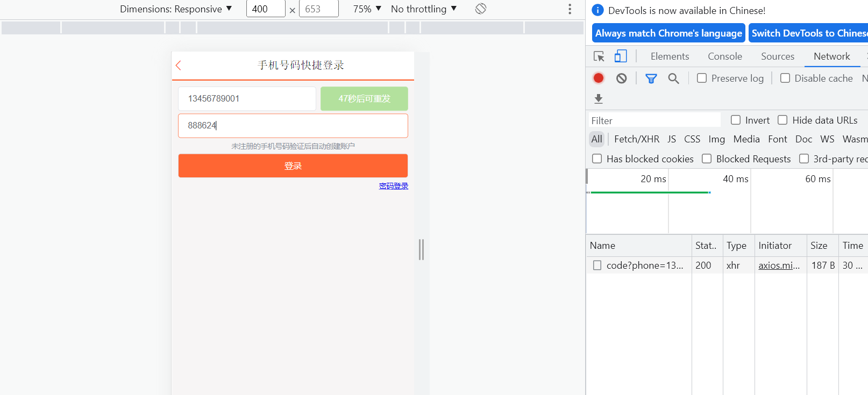
Task: Filter by All request types
Action: click(x=597, y=139)
